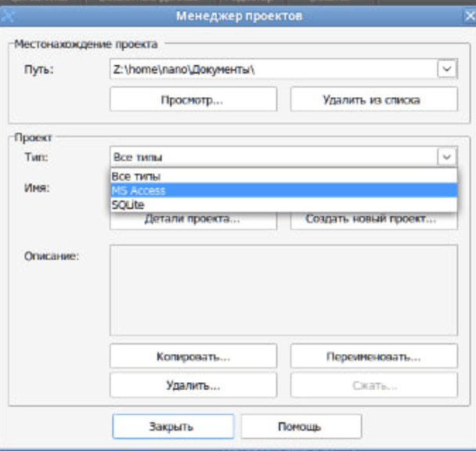This screenshot has height=451, width=476.
Task: Close the Менеджер проектов window with X
Action: tap(465, 16)
